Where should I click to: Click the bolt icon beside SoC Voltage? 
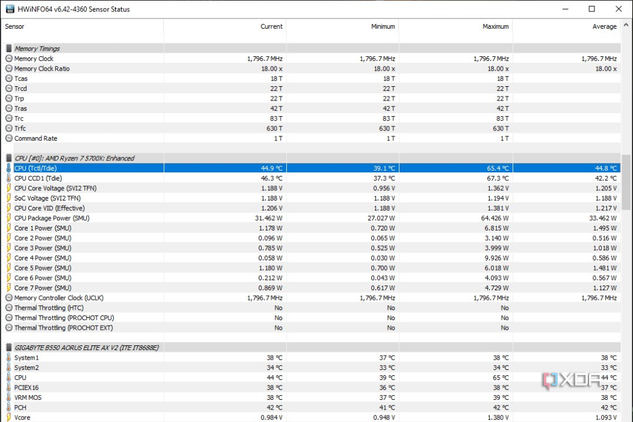[x=9, y=198]
